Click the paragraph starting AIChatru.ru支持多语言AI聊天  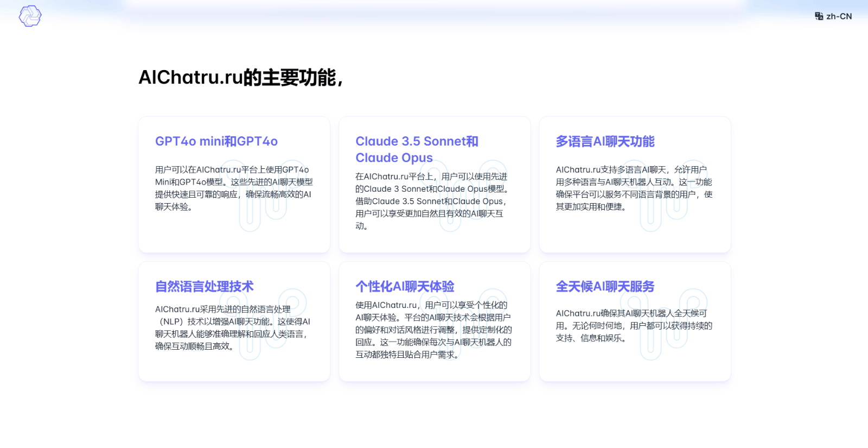634,188
